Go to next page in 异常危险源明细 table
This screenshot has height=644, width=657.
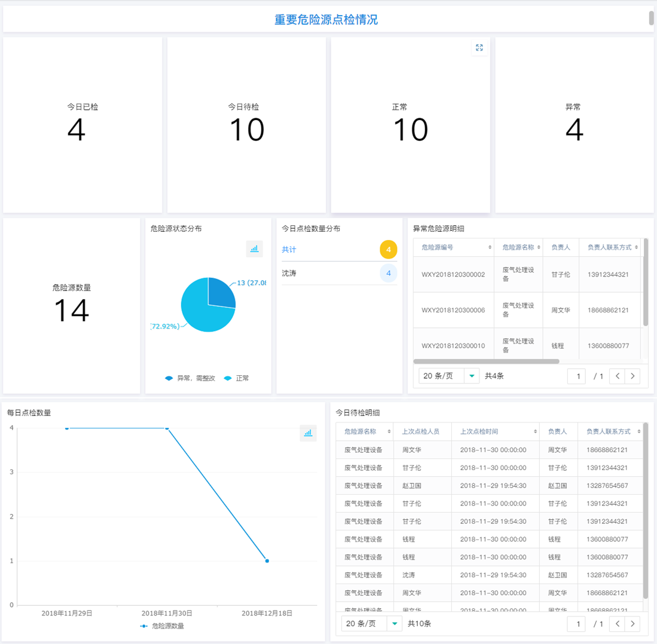(x=632, y=376)
